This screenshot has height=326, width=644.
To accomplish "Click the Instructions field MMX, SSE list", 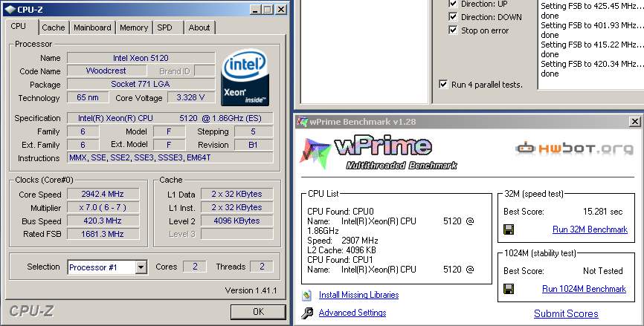I will [170, 157].
